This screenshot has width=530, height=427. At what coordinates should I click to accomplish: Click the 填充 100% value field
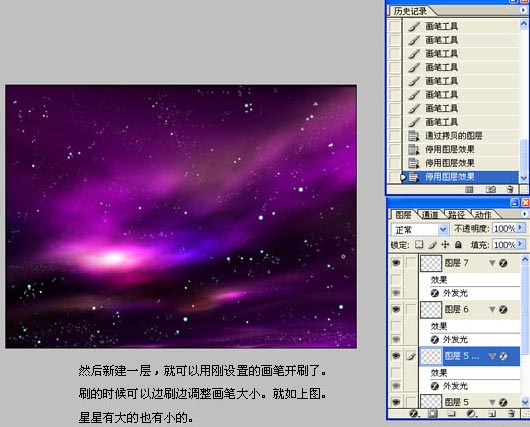click(x=504, y=244)
